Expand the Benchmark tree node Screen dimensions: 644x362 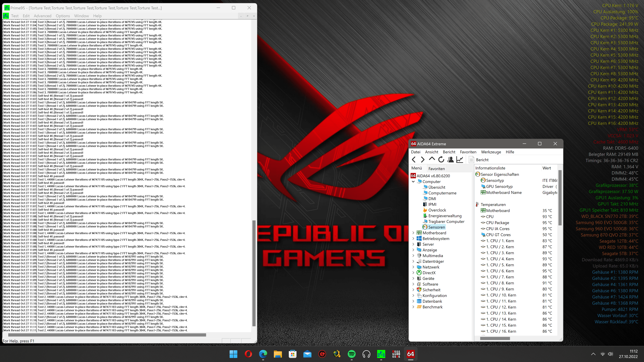[413, 307]
